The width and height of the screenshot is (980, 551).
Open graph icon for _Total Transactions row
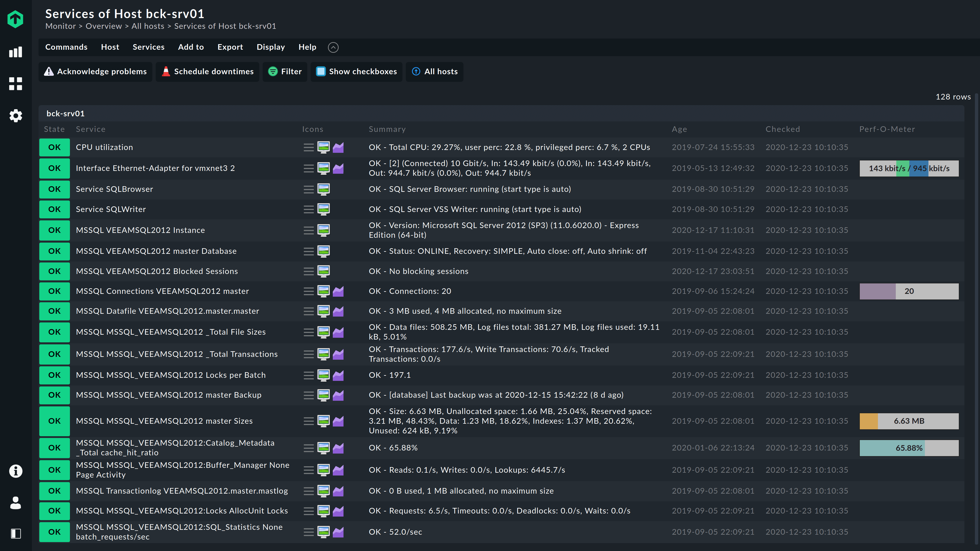338,354
